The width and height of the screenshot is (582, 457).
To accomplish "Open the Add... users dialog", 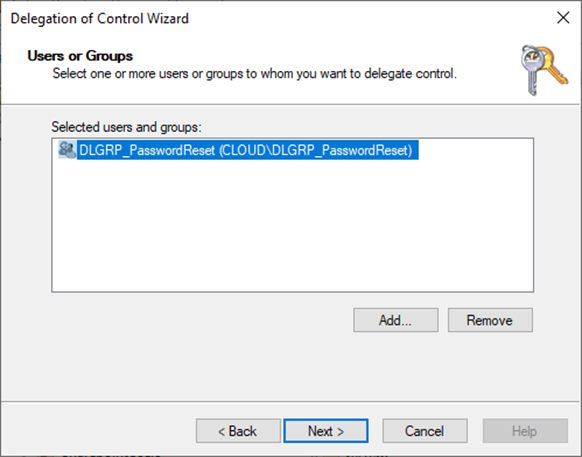I will 396,320.
